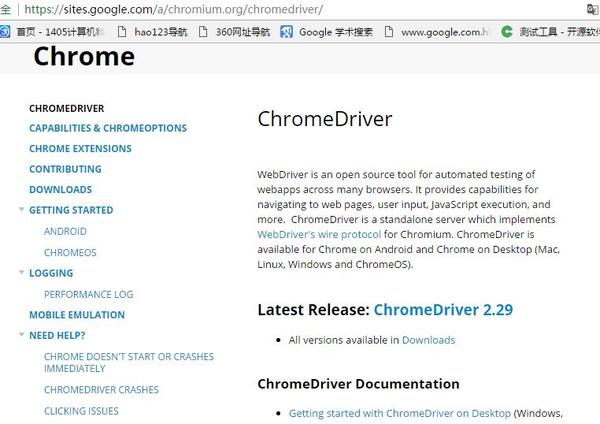Follow the ChromeDriver 2.29 latest release link
The image size is (600, 424).
(x=443, y=310)
